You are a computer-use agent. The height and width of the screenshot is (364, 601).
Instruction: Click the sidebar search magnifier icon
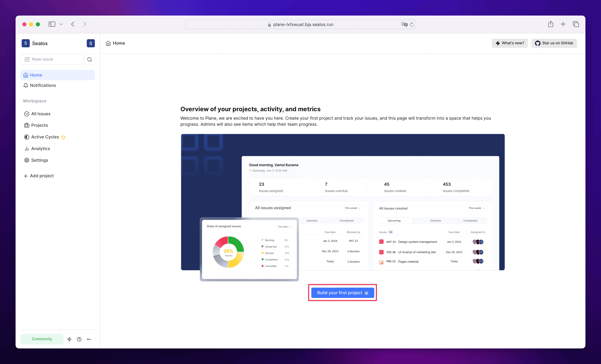tap(89, 59)
